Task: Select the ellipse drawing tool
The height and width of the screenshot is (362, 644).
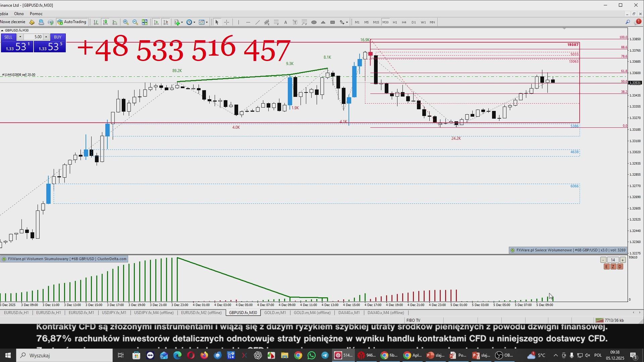Action: click(314, 22)
